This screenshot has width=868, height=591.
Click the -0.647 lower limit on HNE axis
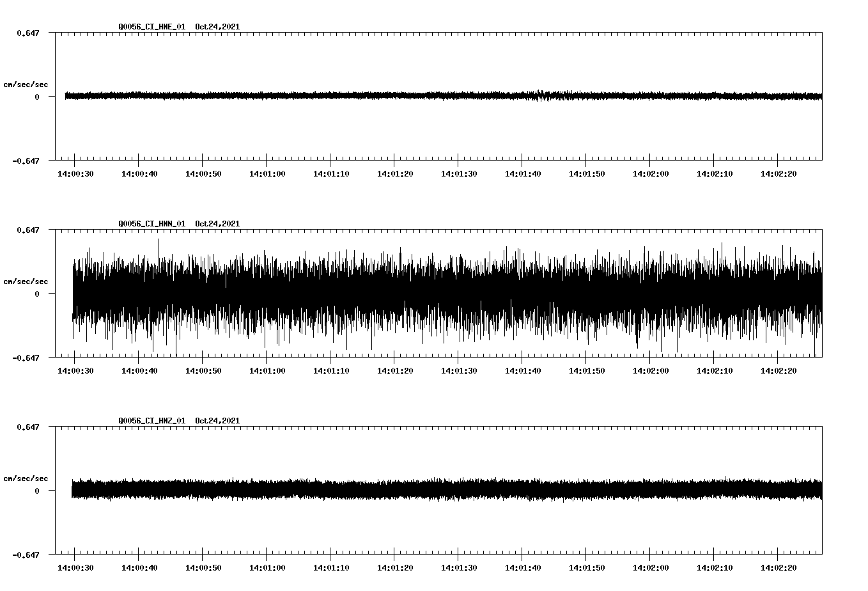(x=26, y=161)
